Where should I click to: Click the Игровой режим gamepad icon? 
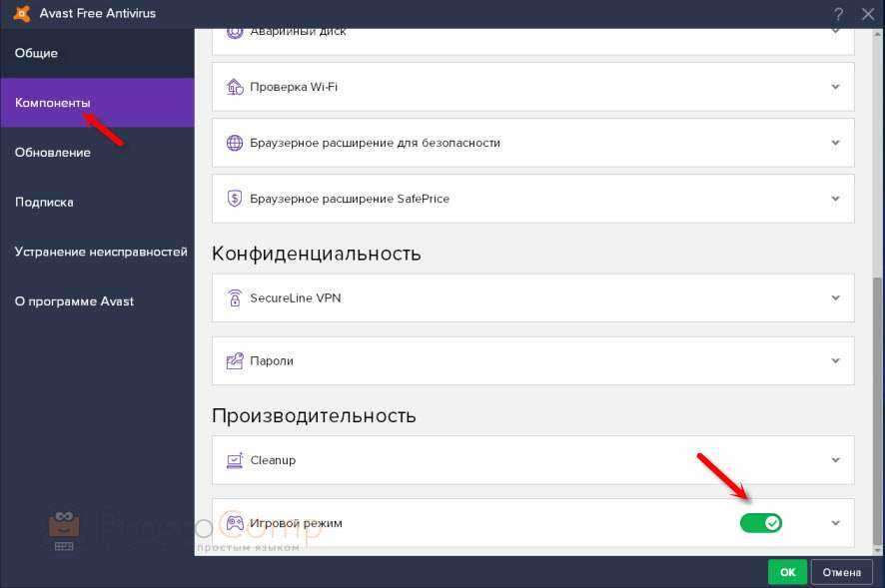coord(235,523)
